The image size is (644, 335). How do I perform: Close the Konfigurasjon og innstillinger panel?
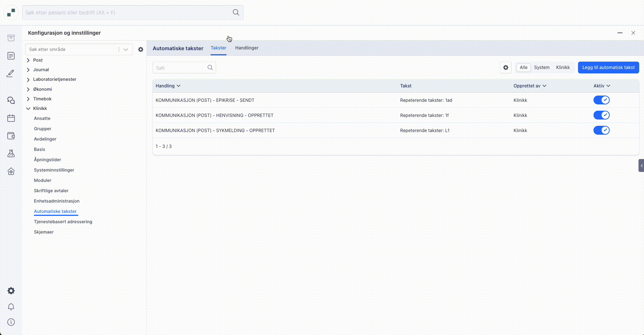click(633, 33)
